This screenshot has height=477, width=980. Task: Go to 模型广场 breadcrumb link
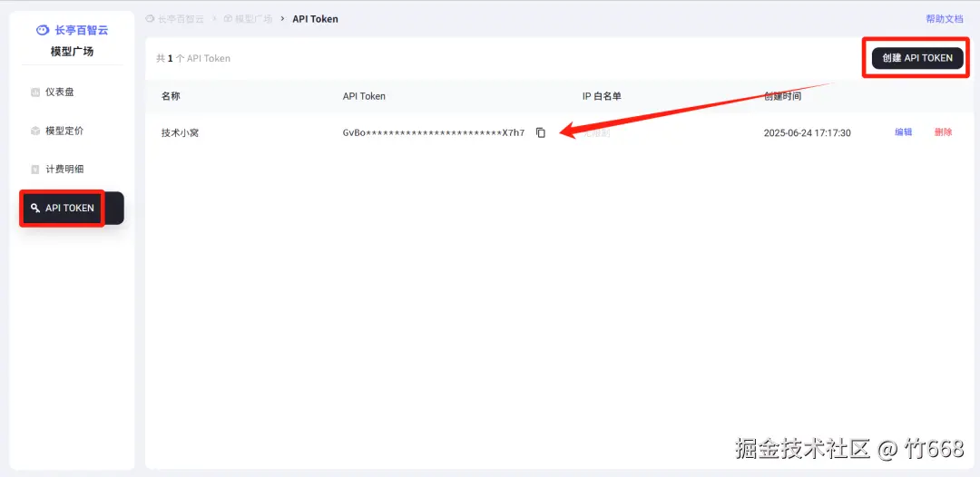tap(248, 19)
